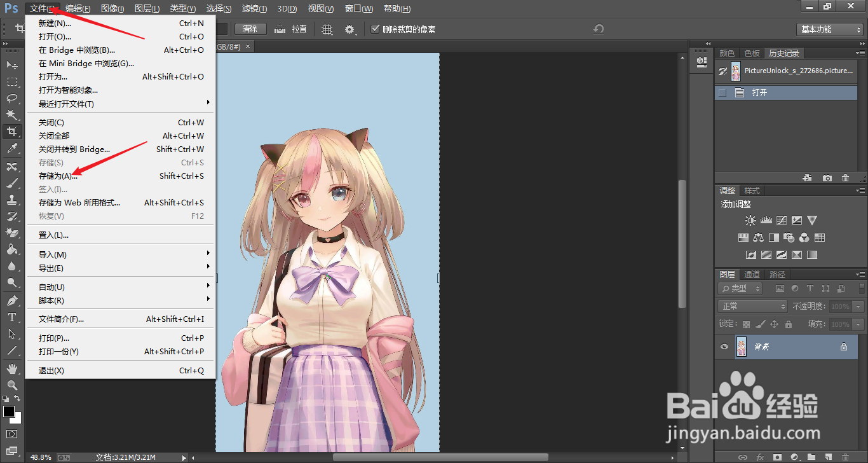Open layer filter 类型 dropdown
Screen dimensions: 868x463
click(x=740, y=288)
